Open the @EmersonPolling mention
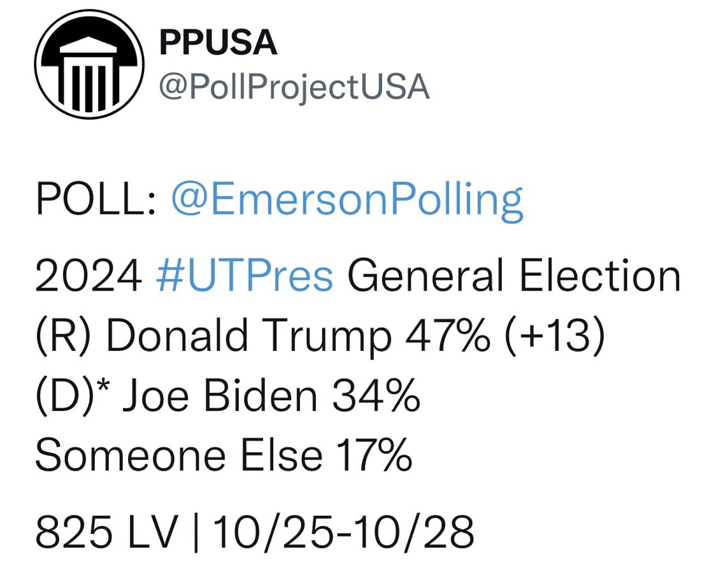728x572 pixels. tap(348, 199)
